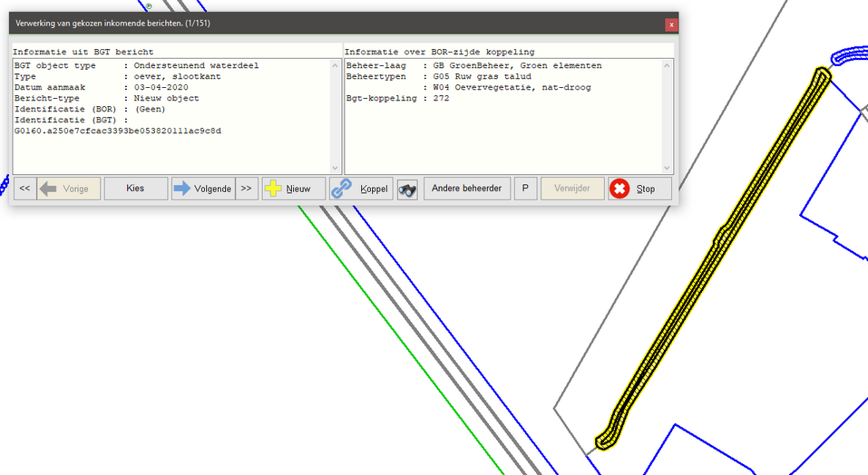Jump to last message with >> button
This screenshot has height=475, width=868.
[x=247, y=189]
